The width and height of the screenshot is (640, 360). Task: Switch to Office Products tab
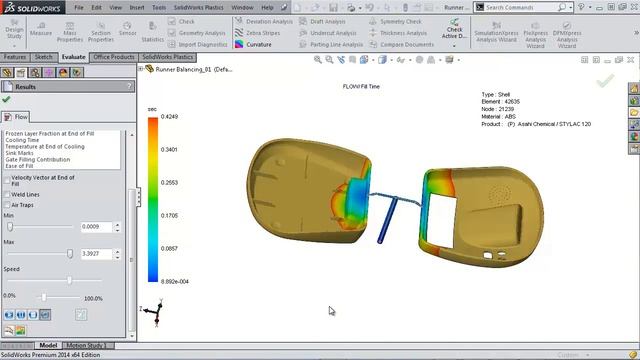click(114, 57)
